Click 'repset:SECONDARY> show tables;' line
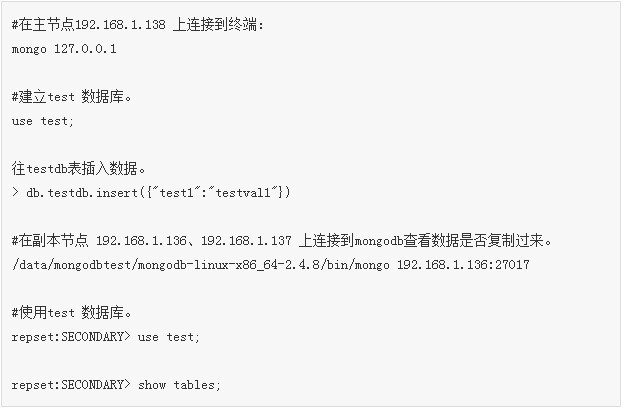Screen dimensions: 624x408 [x=116, y=385]
